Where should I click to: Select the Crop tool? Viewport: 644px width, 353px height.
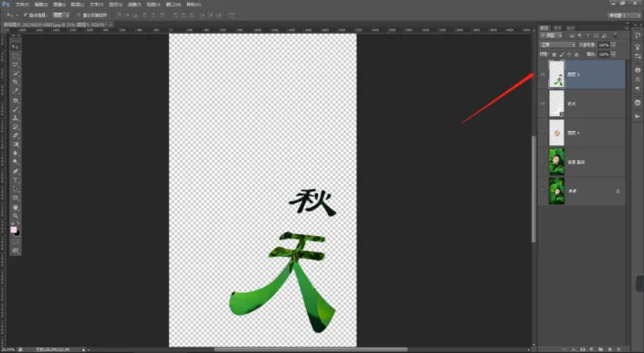pyautogui.click(x=16, y=81)
